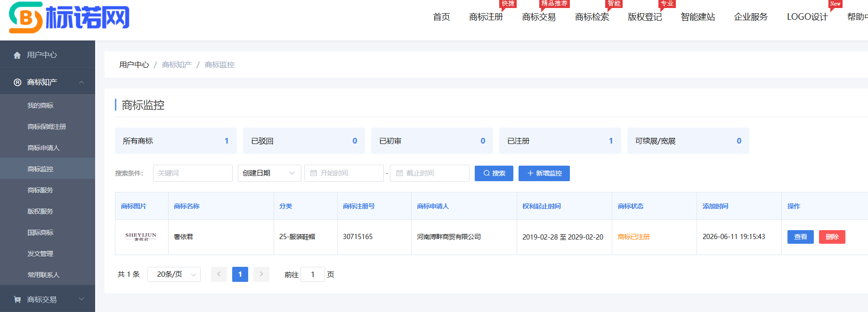This screenshot has width=868, height=312.
Task: Open the 创建日期 dropdown
Action: [x=269, y=173]
